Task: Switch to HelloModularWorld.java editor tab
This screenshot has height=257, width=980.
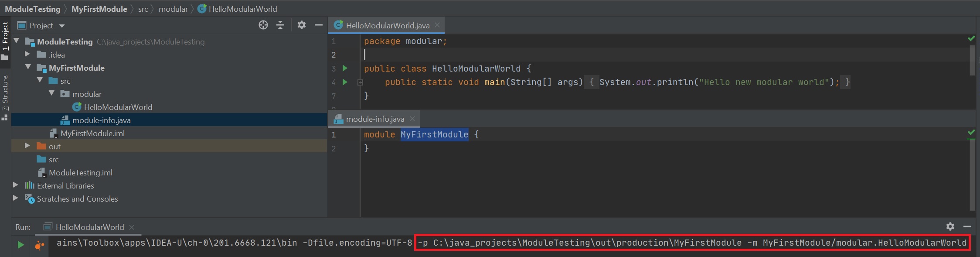Action: pyautogui.click(x=387, y=25)
